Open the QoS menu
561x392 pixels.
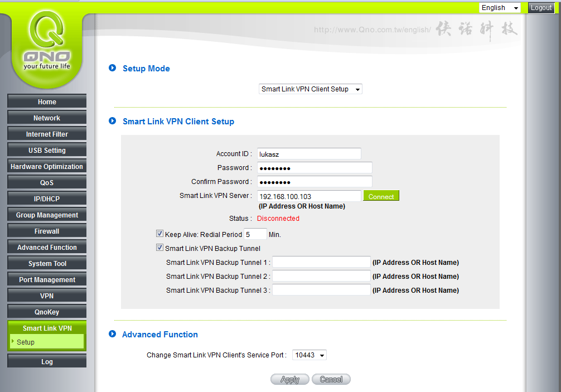(x=47, y=182)
